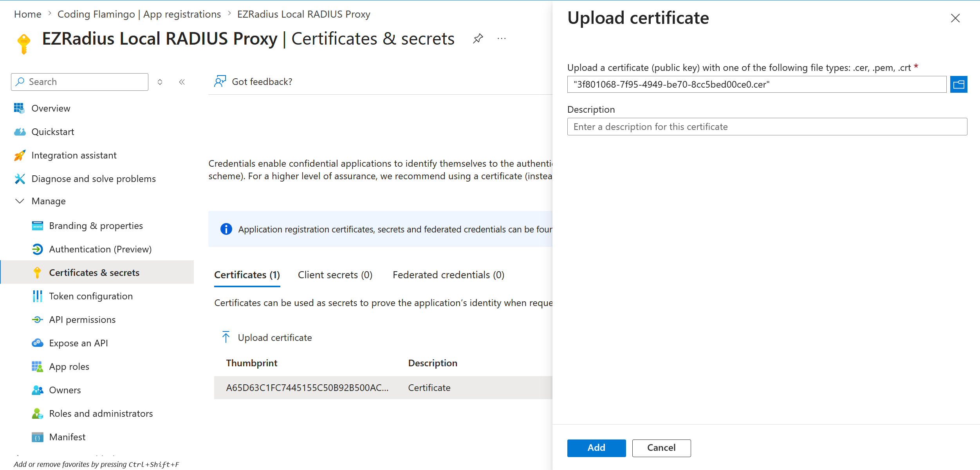This screenshot has width=980, height=470.
Task: Click the large yellow key page icon
Action: (x=24, y=43)
